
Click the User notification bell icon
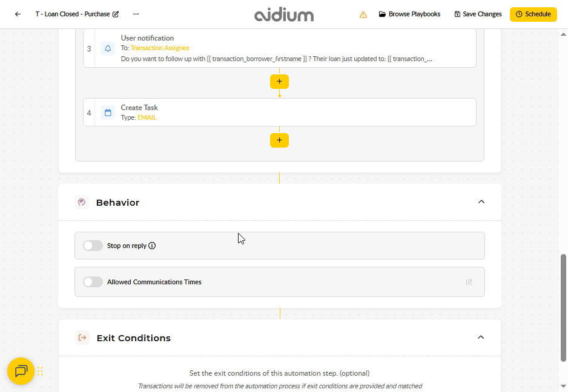click(x=108, y=48)
